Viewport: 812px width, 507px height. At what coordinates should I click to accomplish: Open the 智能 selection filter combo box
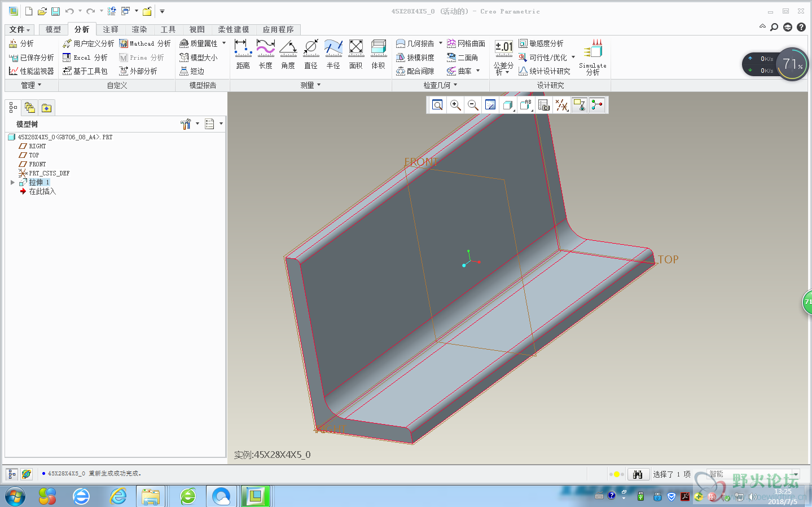pos(753,474)
